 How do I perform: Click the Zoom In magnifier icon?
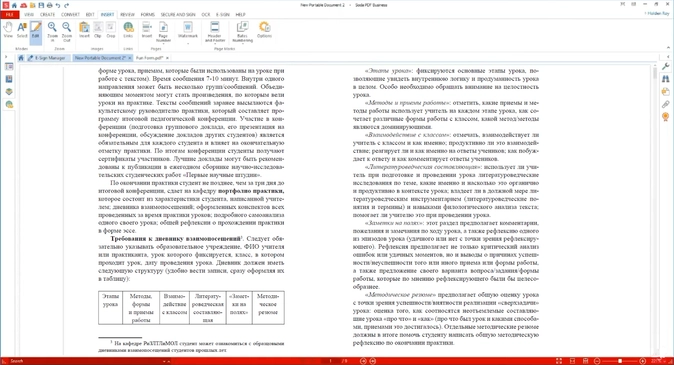click(52, 31)
